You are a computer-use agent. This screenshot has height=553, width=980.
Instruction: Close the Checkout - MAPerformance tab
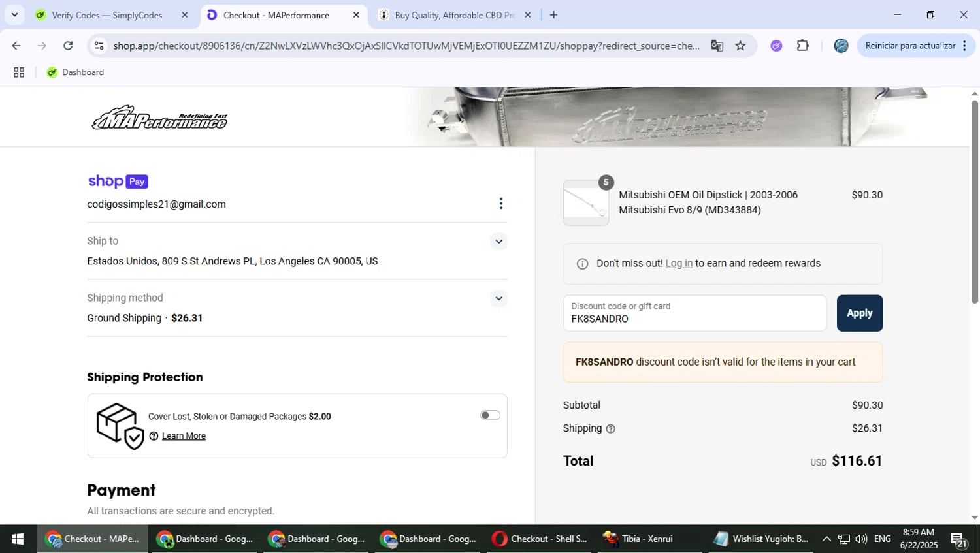coord(356,14)
